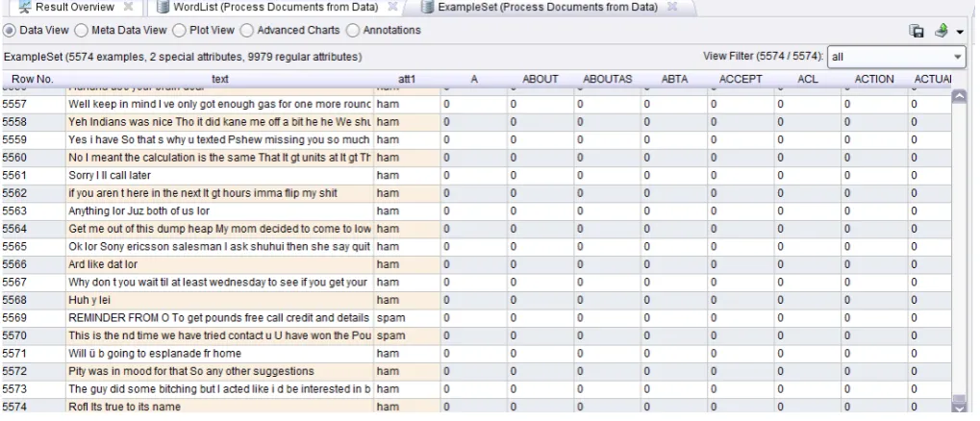980x421 pixels.
Task: Click the A column header
Action: tap(474, 80)
